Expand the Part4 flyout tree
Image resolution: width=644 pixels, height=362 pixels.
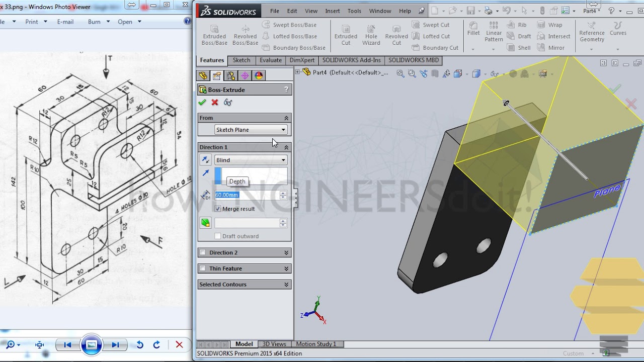(x=298, y=72)
